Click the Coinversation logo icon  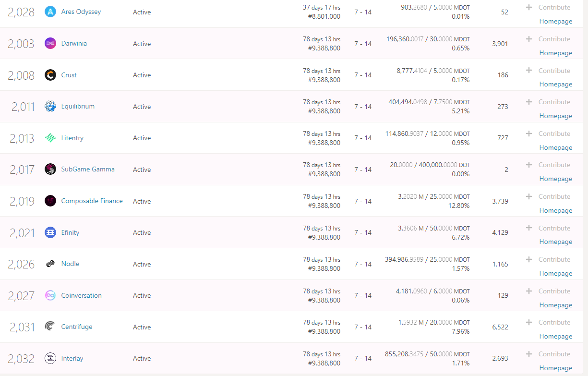click(x=50, y=295)
